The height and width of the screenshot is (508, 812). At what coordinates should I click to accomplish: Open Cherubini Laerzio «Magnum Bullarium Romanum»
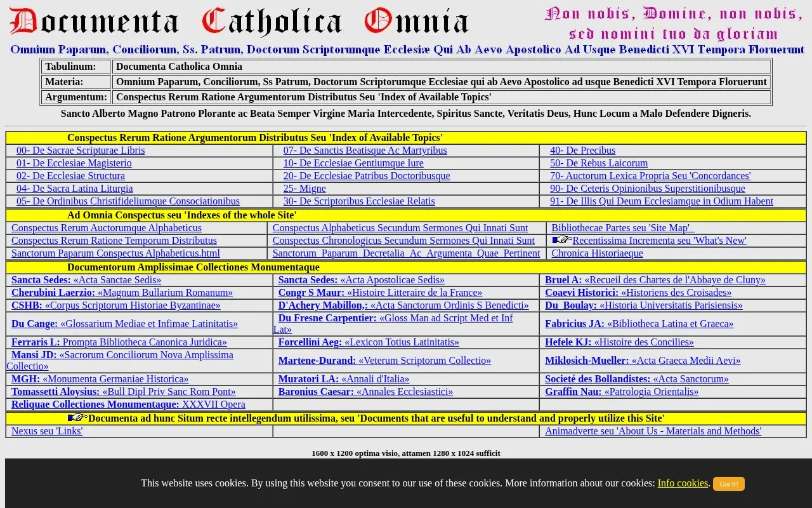coord(122,293)
